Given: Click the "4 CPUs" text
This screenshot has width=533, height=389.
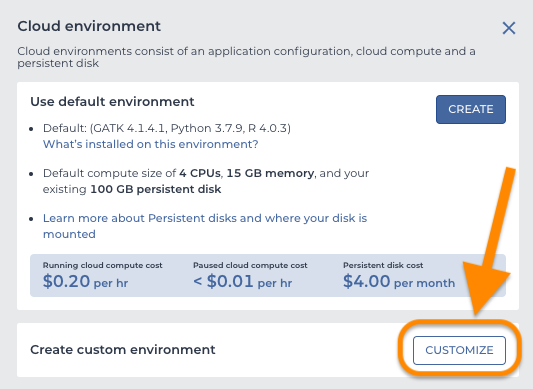Looking at the screenshot, I should tap(200, 173).
